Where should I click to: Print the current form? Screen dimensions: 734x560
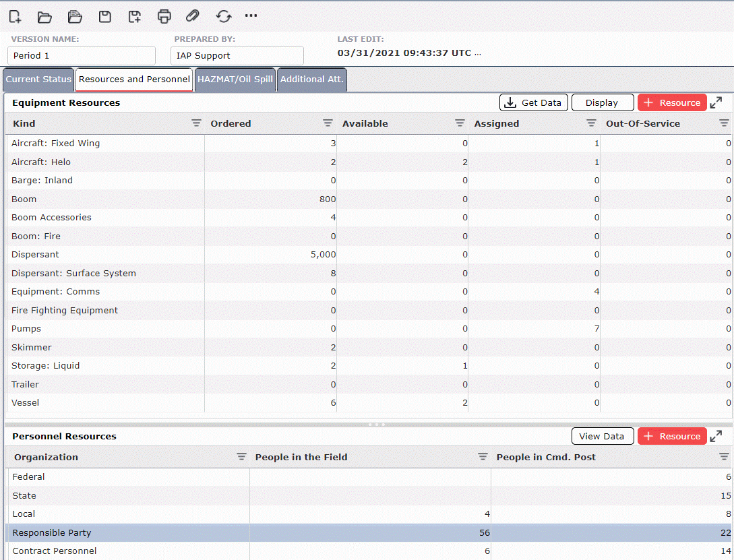point(164,16)
